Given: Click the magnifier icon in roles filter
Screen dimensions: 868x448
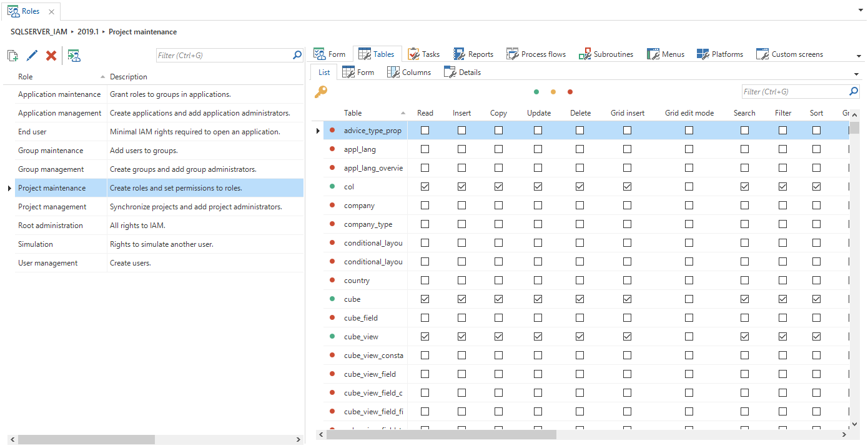Looking at the screenshot, I should (x=297, y=56).
